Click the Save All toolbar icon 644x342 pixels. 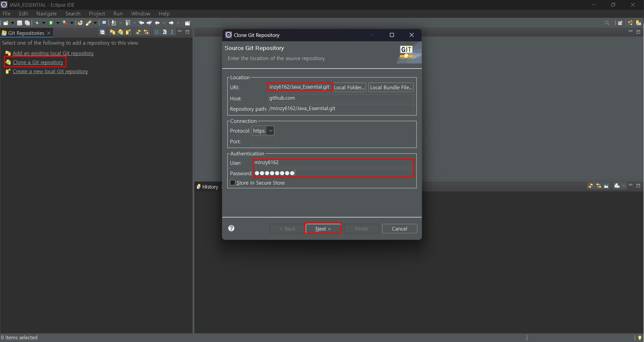click(x=27, y=23)
